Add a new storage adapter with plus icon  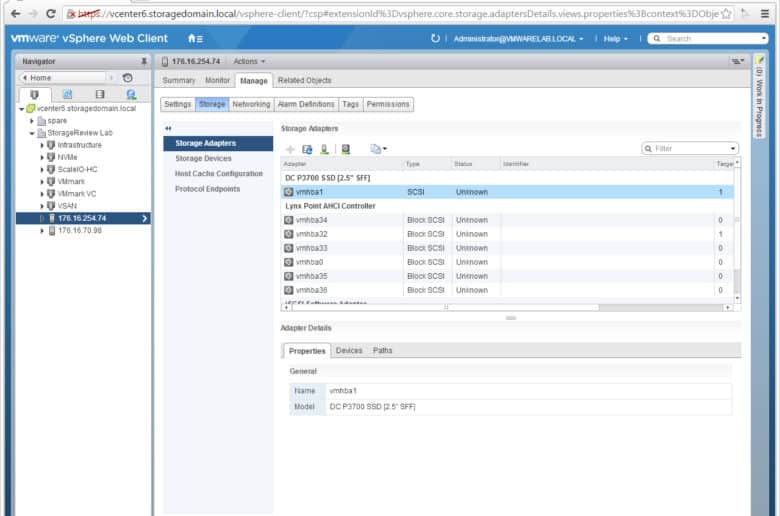pos(291,149)
